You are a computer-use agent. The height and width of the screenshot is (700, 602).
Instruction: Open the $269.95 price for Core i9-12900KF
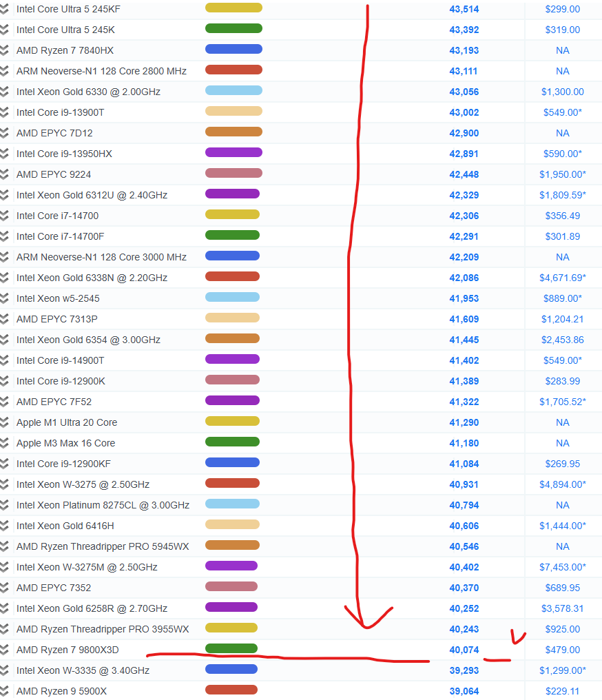coord(563,464)
